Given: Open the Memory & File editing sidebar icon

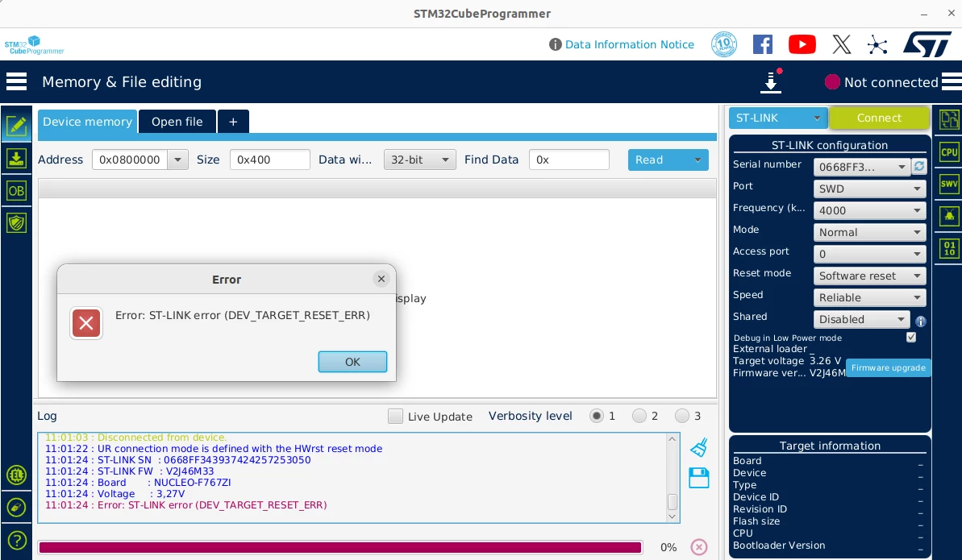Looking at the screenshot, I should click(17, 127).
